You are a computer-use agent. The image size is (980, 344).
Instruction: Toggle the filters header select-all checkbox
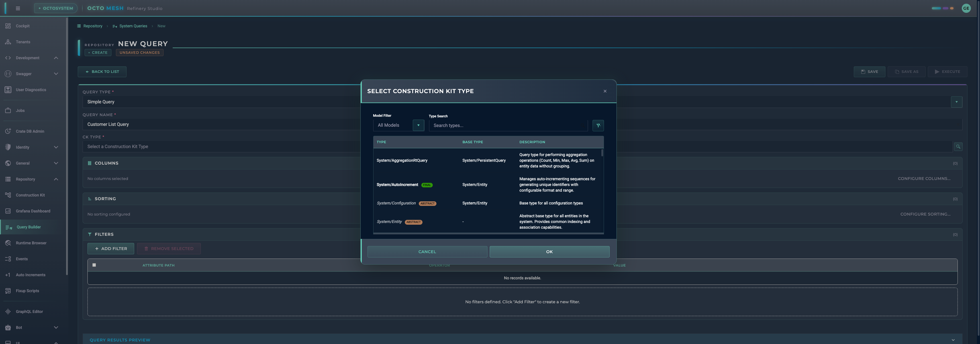(94, 265)
